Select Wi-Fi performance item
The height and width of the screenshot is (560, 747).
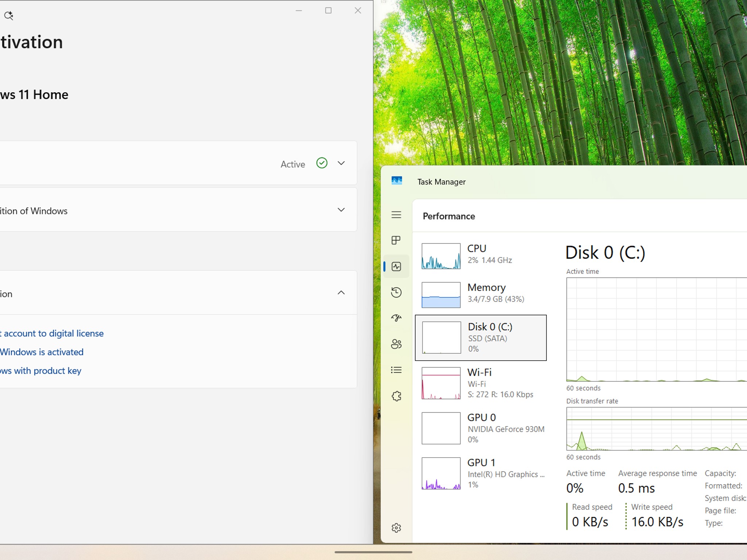[481, 383]
